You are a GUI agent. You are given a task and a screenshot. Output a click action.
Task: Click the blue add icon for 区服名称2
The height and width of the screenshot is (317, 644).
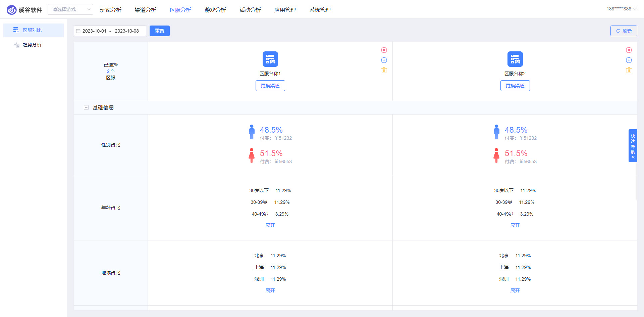click(629, 60)
